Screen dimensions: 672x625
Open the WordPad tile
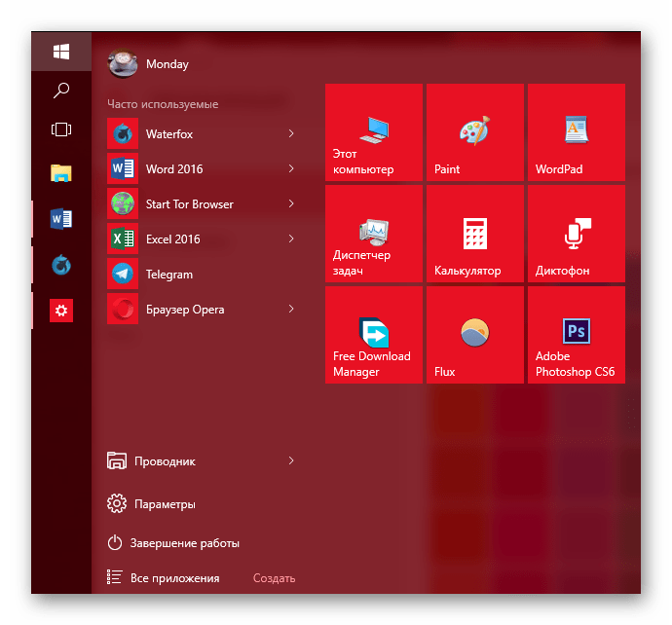coord(576,133)
